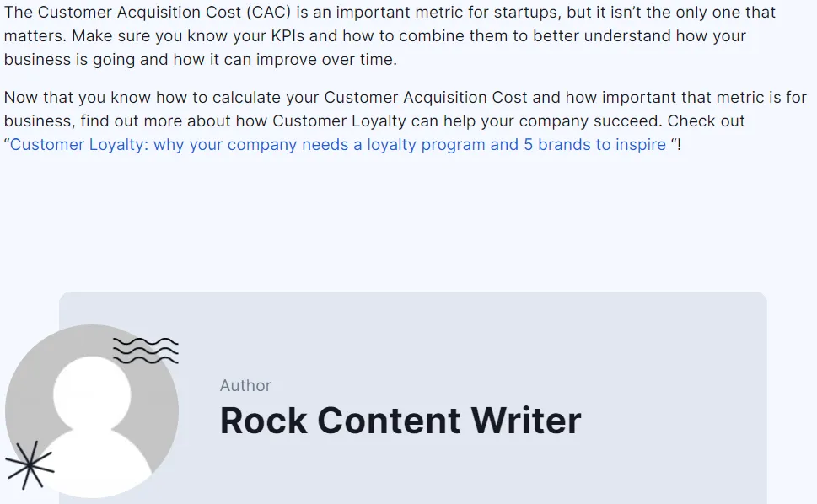Viewport: 817px width, 504px height.
Task: Click the wavy lines decoration icon
Action: pyautogui.click(x=145, y=350)
